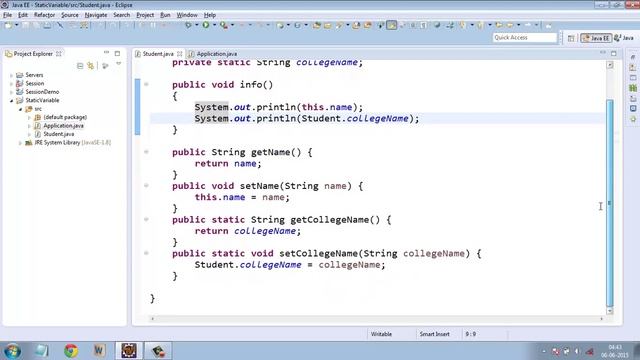Image resolution: width=640 pixels, height=360 pixels.
Task: Close the Project Explorer view tab
Action: (x=59, y=54)
